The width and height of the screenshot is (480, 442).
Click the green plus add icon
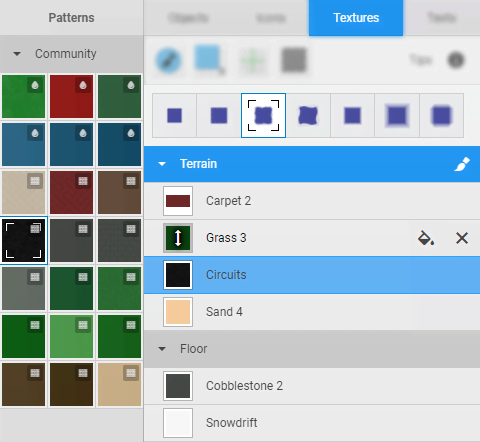click(252, 60)
